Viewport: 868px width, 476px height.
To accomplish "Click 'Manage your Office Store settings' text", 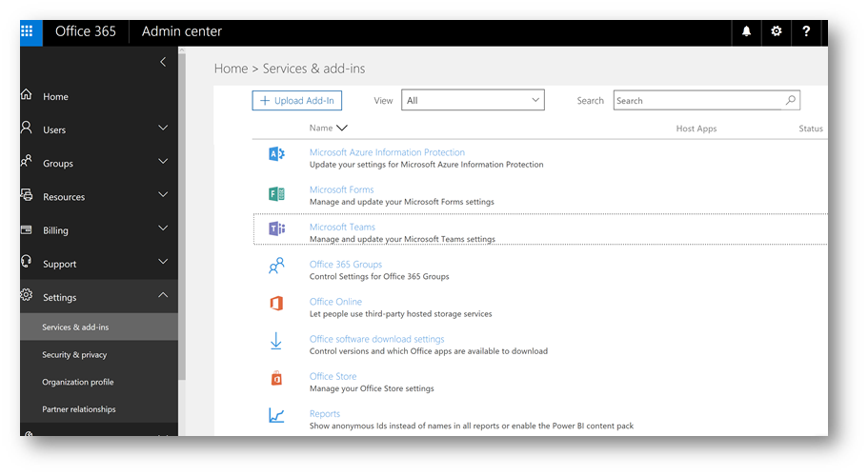I will click(372, 388).
